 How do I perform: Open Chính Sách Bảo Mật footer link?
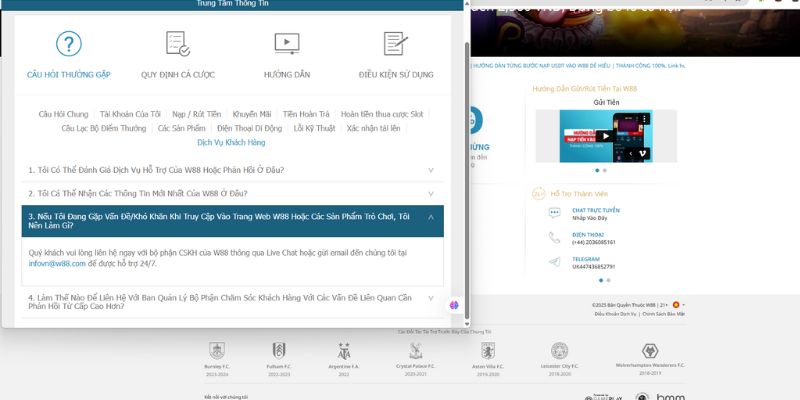(663, 314)
